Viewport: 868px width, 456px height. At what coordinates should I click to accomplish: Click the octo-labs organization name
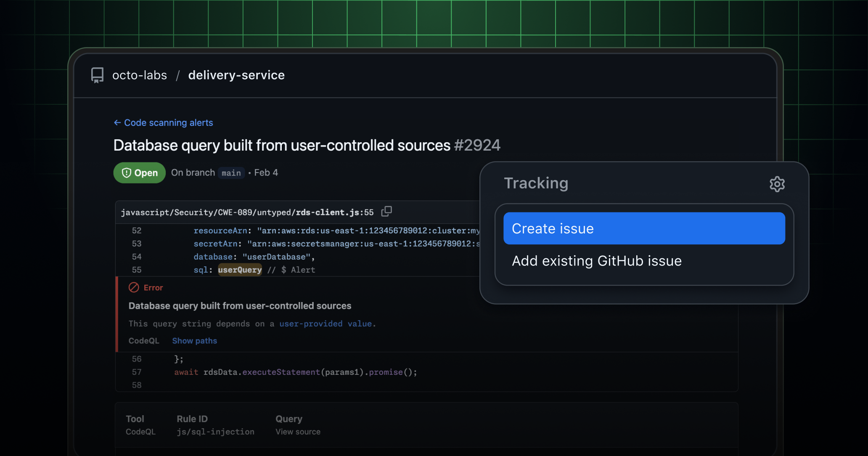pos(139,75)
